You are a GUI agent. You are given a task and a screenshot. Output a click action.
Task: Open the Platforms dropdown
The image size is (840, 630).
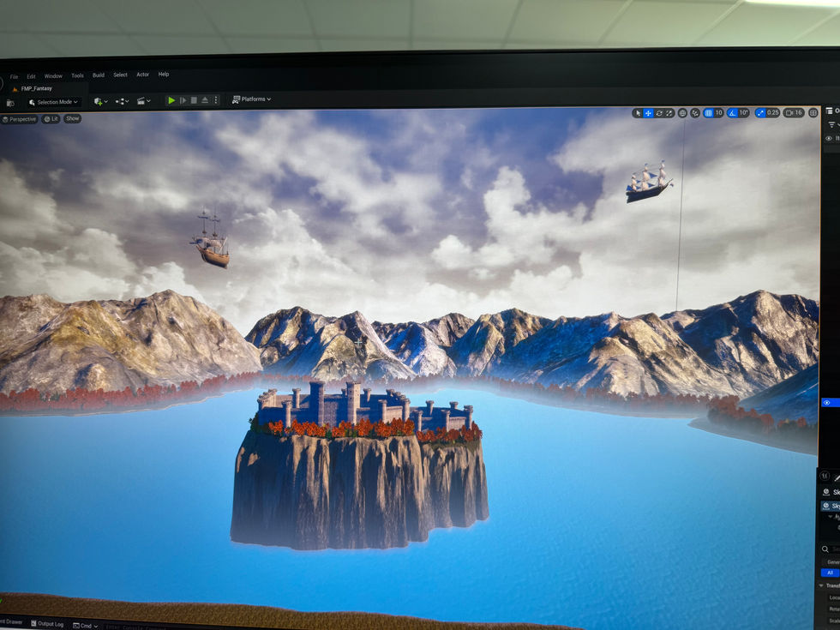click(251, 99)
